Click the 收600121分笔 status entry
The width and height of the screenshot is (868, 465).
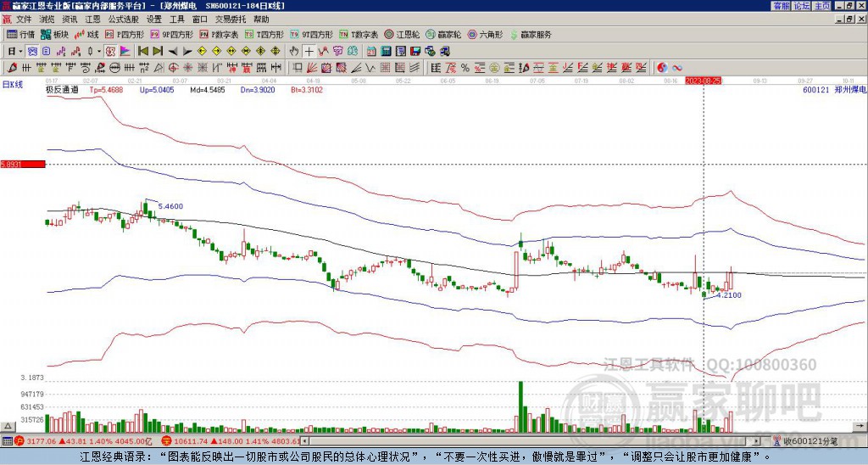point(810,441)
